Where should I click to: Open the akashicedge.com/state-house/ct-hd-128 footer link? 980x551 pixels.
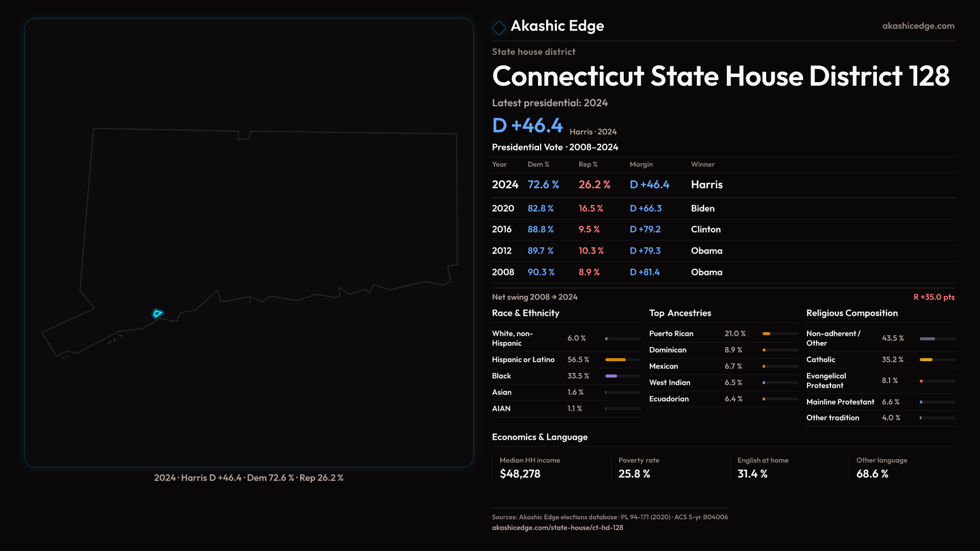pyautogui.click(x=557, y=528)
